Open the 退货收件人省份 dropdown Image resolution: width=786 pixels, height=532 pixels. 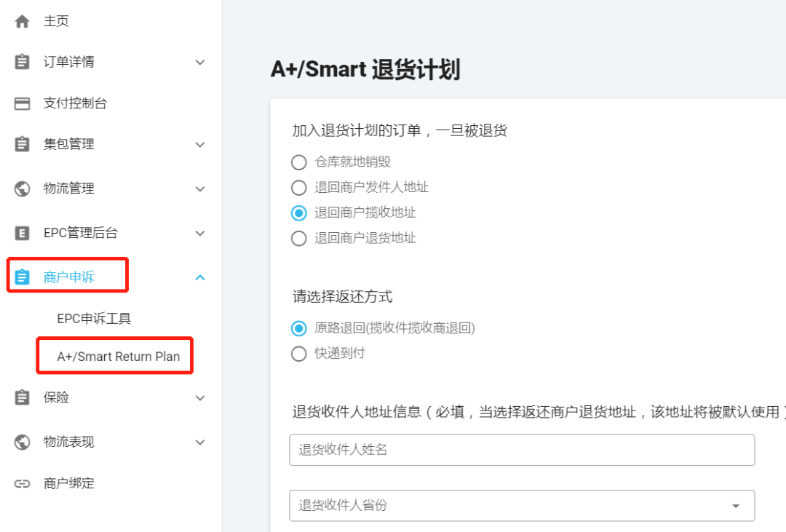click(735, 505)
